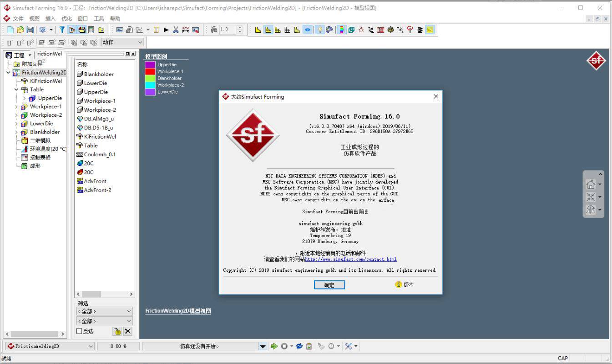The width and height of the screenshot is (612, 364).
Task: Click the lock icon beside the invert checkbox
Action: [x=117, y=331]
